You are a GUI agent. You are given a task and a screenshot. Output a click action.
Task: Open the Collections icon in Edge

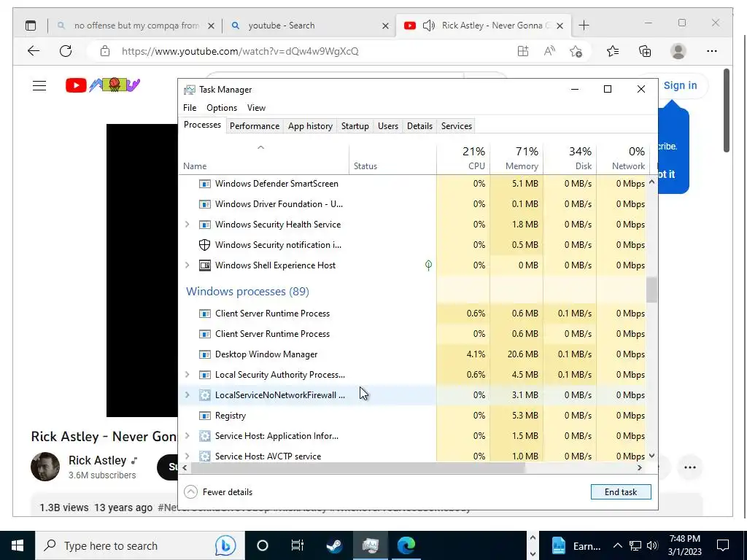645,51
